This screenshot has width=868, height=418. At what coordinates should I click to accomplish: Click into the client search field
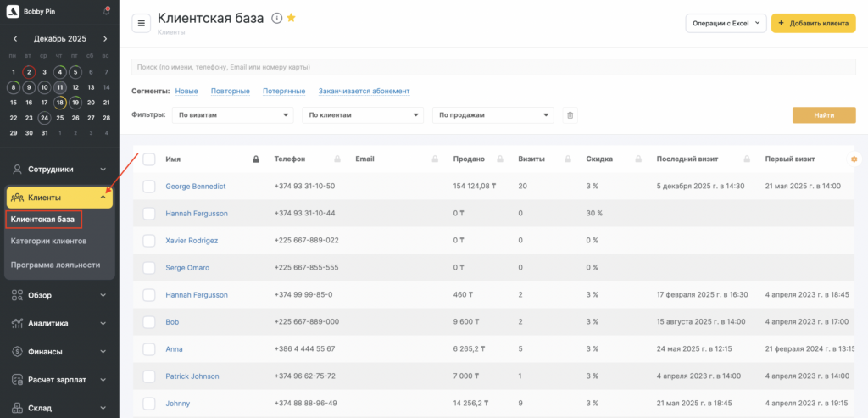[x=492, y=67]
